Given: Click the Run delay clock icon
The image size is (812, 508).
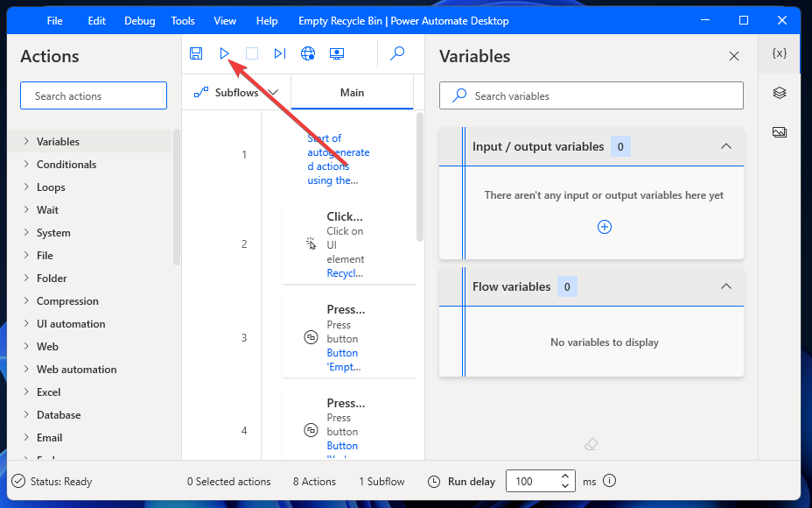Looking at the screenshot, I should point(434,482).
